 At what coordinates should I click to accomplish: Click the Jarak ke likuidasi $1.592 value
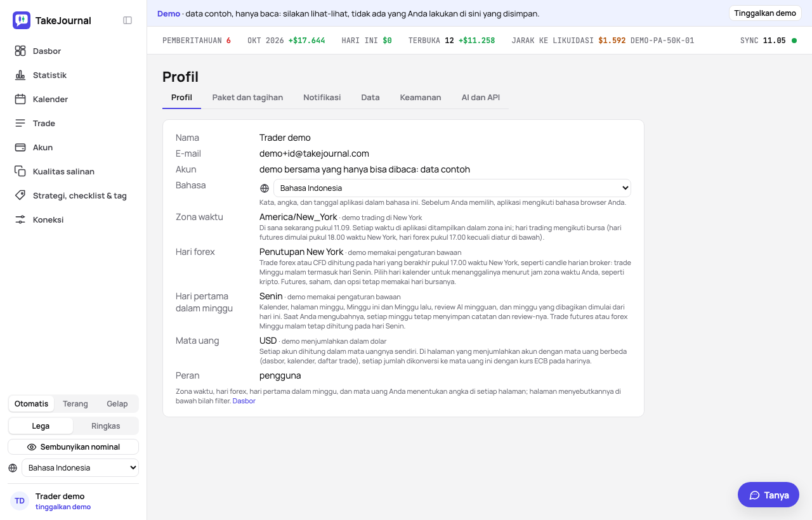(612, 41)
